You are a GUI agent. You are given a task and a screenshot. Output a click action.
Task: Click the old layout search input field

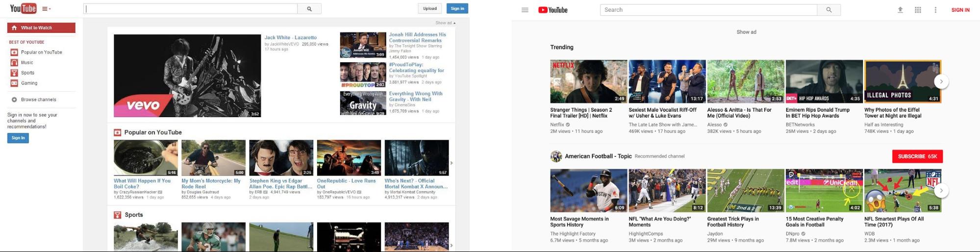point(191,8)
